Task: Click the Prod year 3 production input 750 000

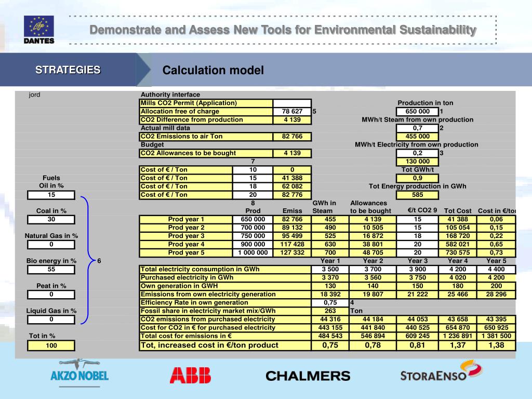Action: tap(253, 236)
